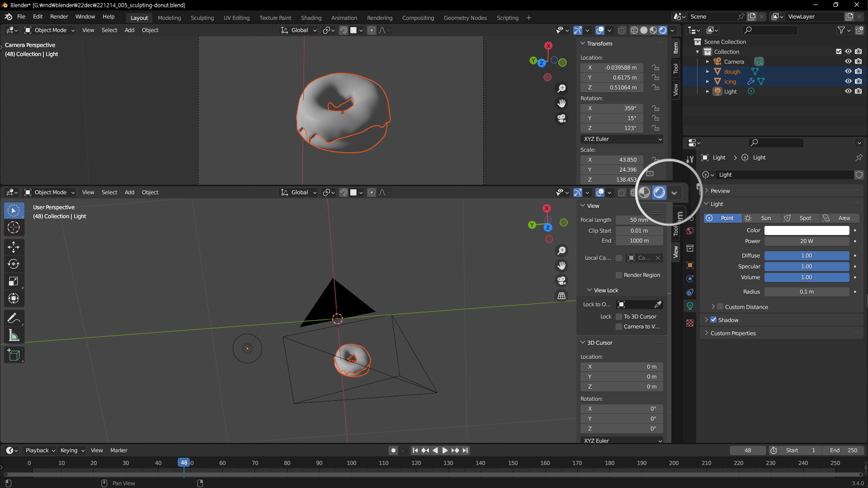The height and width of the screenshot is (488, 868).
Task: Enable the Render Region checkbox
Action: click(x=619, y=275)
